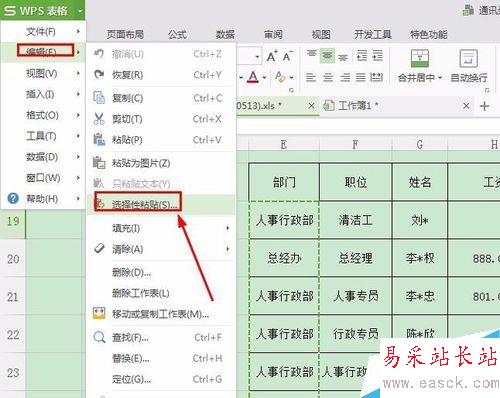Switch to 页面布局 ribbon tab
This screenshot has height=398, width=500.
(125, 34)
